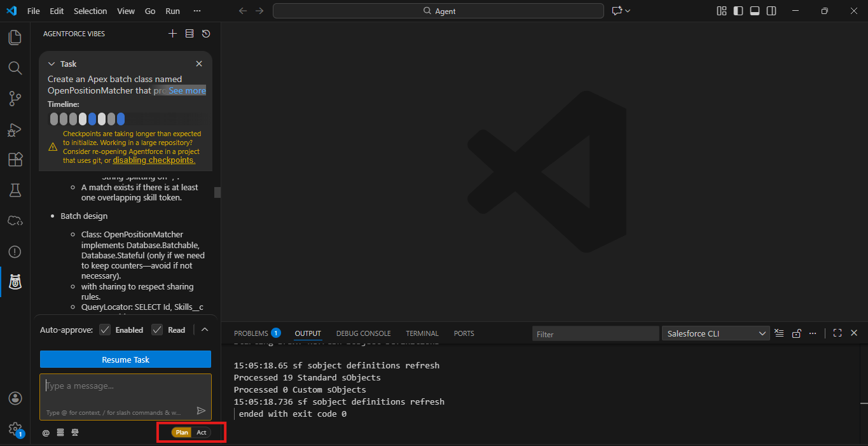Collapse the Task section chevron
This screenshot has width=868, height=446.
point(52,64)
